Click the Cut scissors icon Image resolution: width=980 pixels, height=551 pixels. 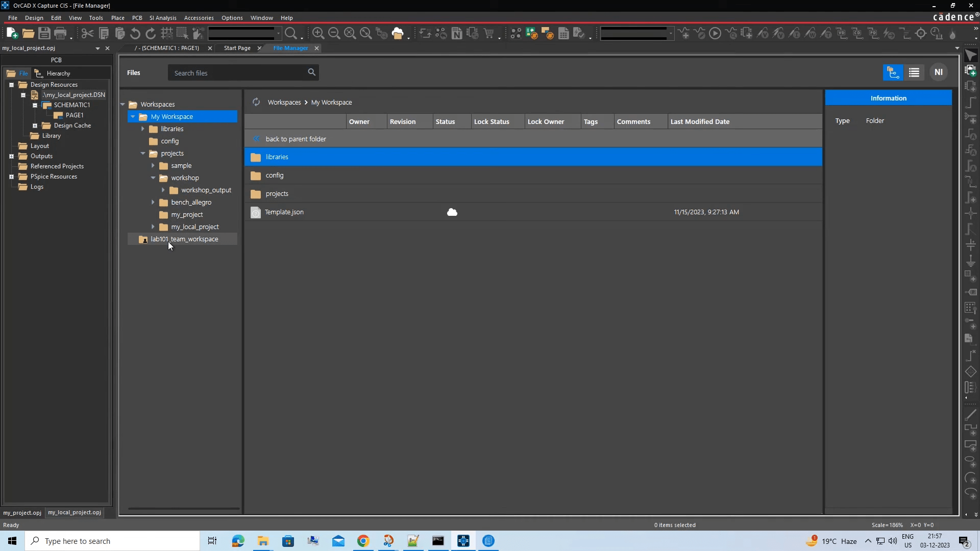pyautogui.click(x=87, y=34)
